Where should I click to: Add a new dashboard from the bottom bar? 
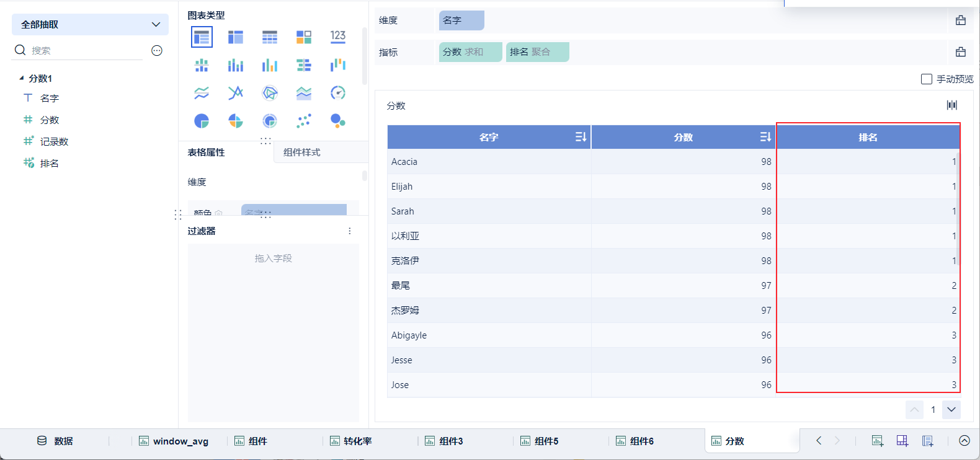pyautogui.click(x=902, y=441)
